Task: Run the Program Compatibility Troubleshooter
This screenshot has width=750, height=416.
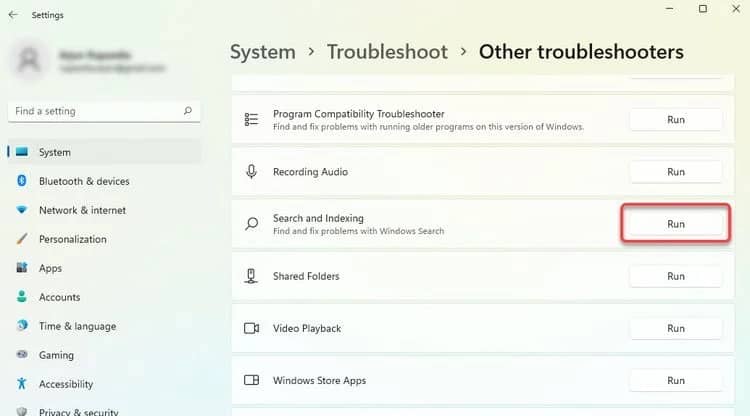Action: [x=676, y=120]
